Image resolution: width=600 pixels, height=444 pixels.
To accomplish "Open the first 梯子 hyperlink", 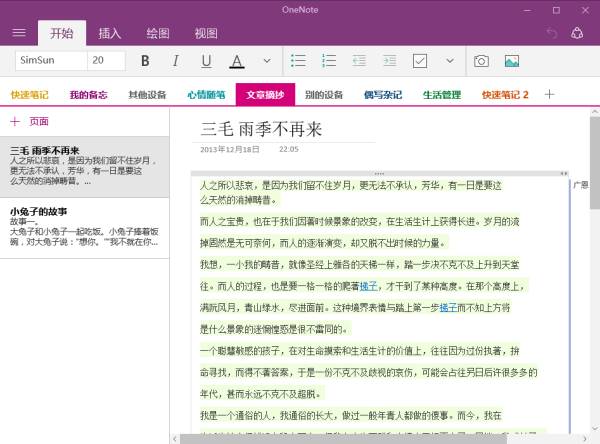I will [x=368, y=286].
